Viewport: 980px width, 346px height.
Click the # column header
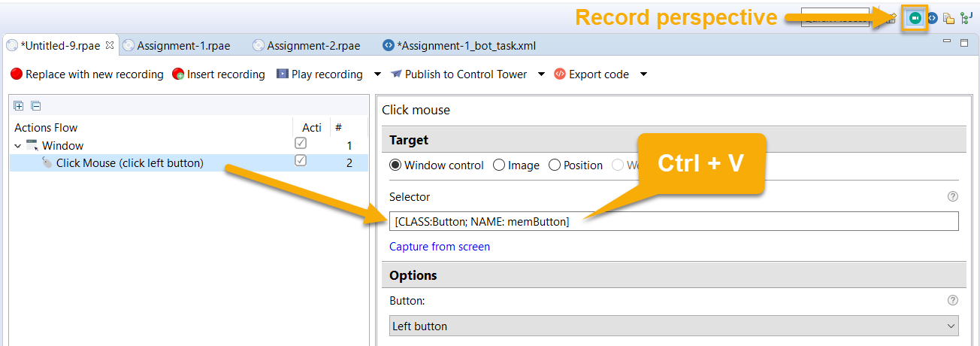click(x=339, y=127)
